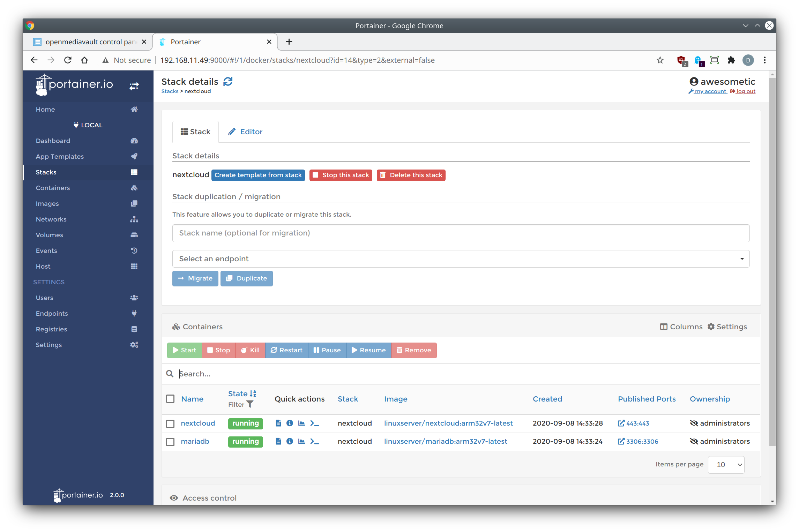Click the refresh icon beside Stack details
This screenshot has width=799, height=532.
point(228,82)
